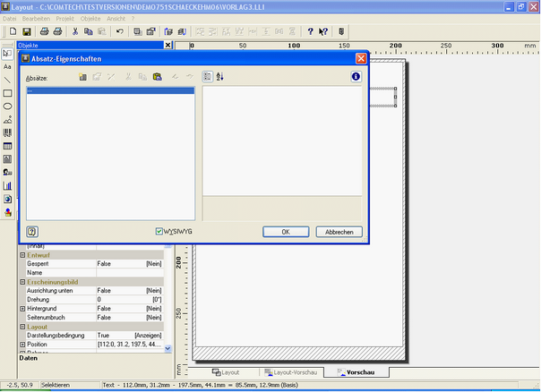This screenshot has height=392, width=541.
Task: Click the alphabetical sort icon in dialog
Action: tap(220, 77)
